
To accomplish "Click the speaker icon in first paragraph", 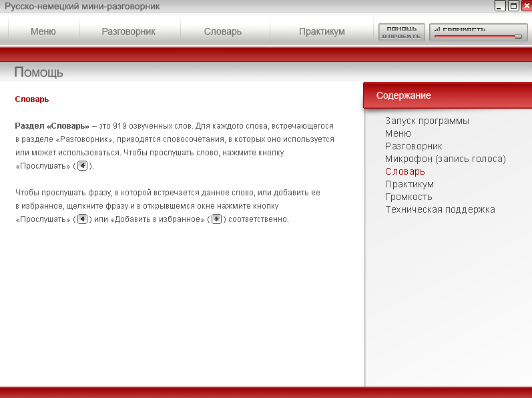I will coord(83,165).
